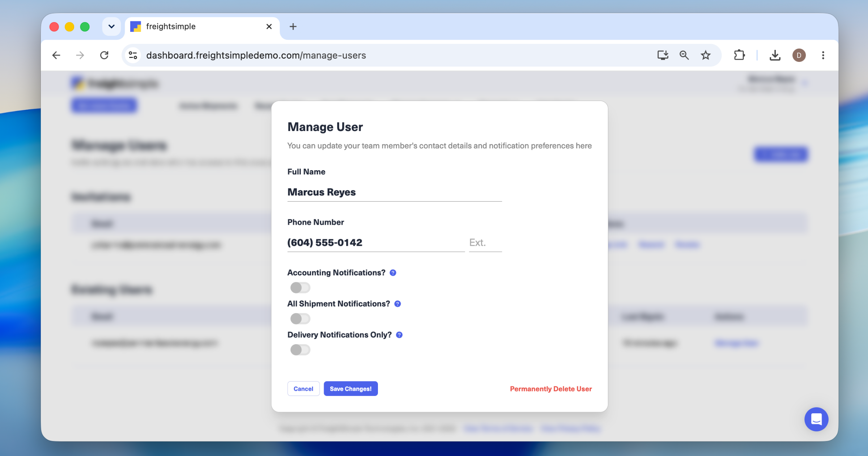Click the Save Changes! button
This screenshot has height=456, width=868.
pos(351,389)
